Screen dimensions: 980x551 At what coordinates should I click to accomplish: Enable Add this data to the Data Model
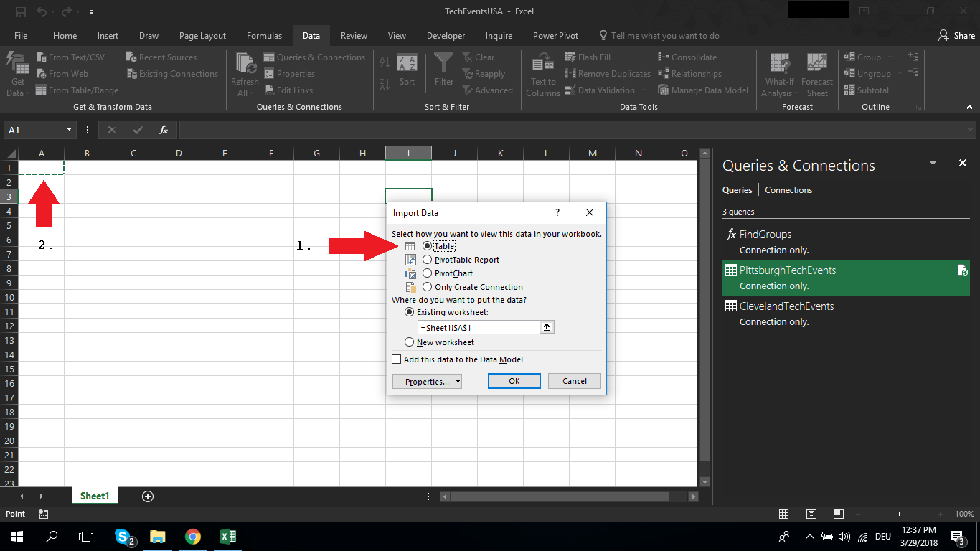[x=397, y=359]
